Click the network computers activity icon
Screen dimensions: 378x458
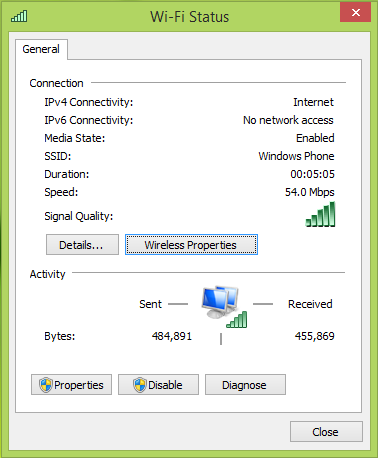click(x=220, y=302)
